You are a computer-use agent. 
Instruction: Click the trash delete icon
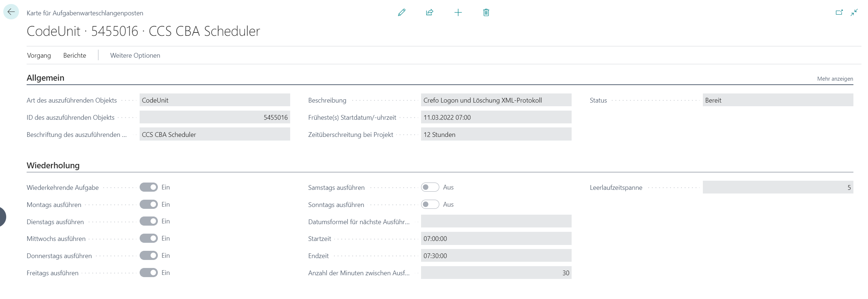click(486, 13)
